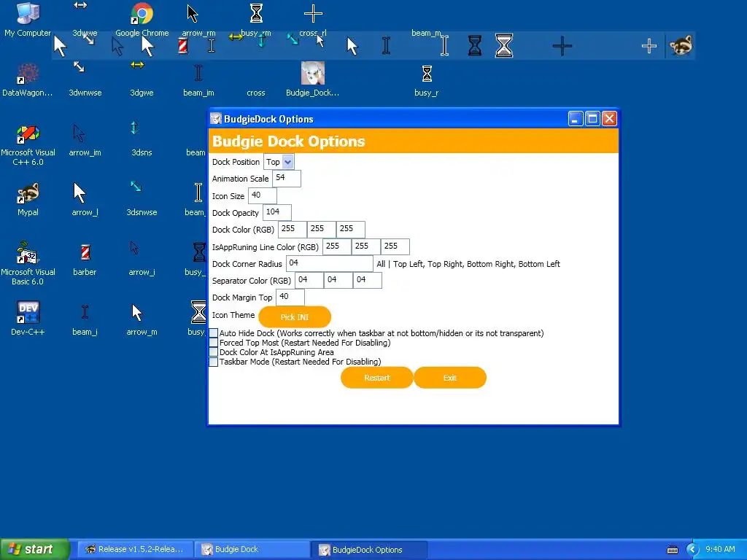Click the second IsAppRuning Line Color field

tap(366, 246)
